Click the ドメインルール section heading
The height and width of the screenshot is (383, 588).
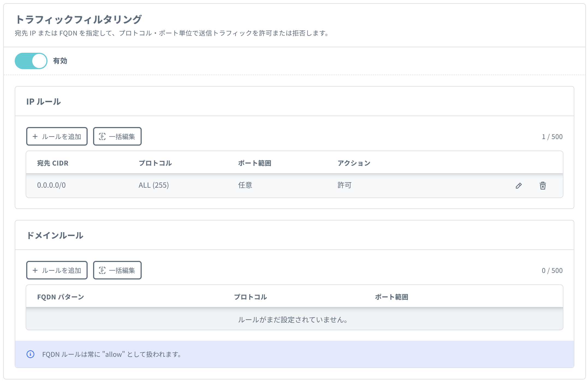click(x=55, y=235)
